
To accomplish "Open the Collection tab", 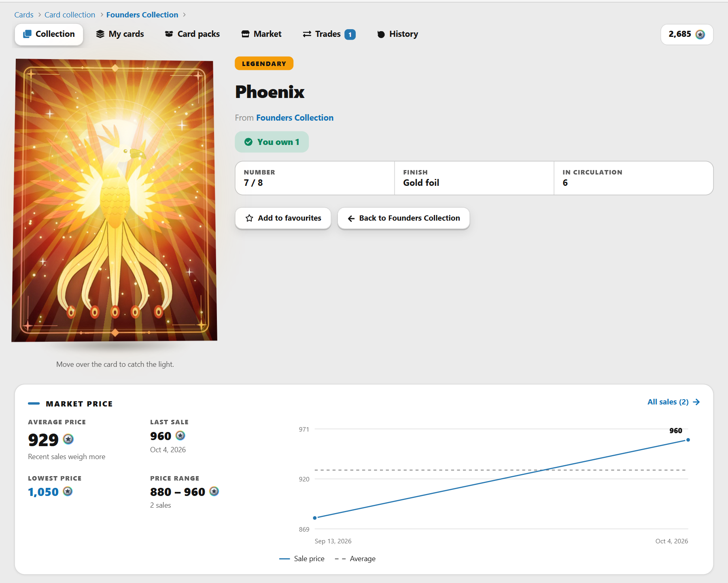I will 49,34.
